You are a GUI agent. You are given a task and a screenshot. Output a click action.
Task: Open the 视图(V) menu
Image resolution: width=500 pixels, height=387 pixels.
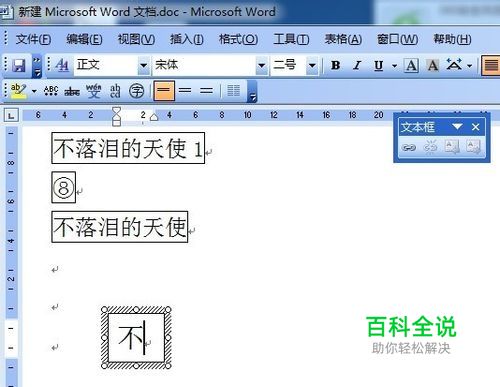coord(136,39)
